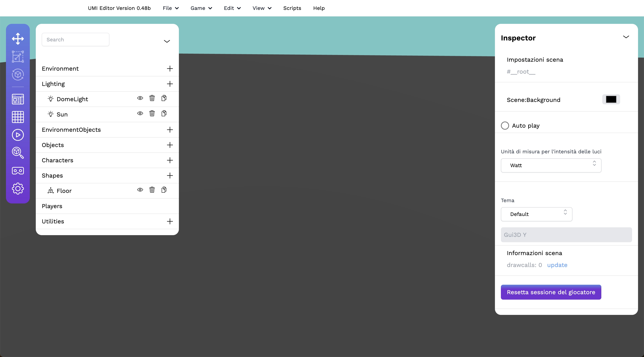Open the Watt light intensity unit dropdown

click(x=551, y=165)
